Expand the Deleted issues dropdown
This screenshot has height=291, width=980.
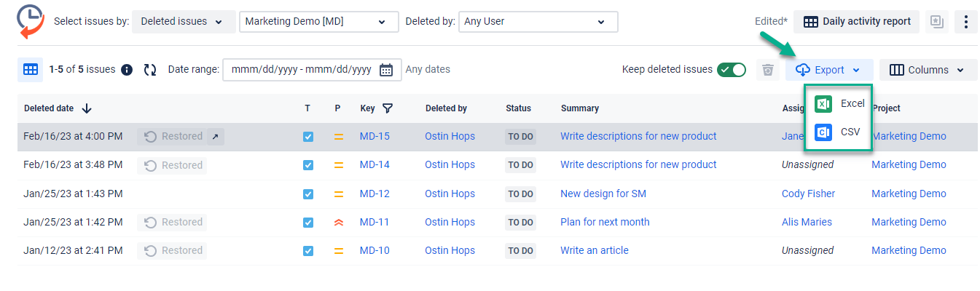tap(183, 22)
